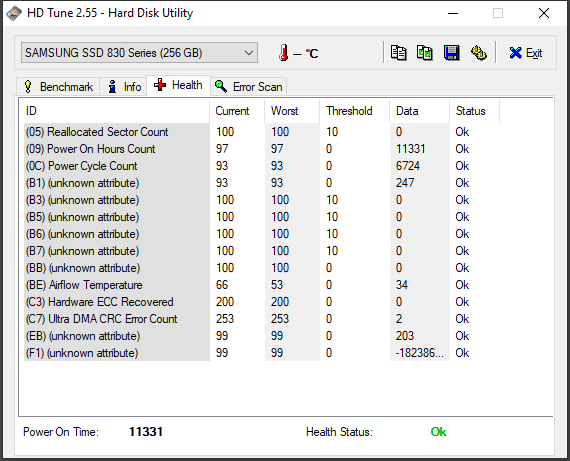Click the Exit button
This screenshot has width=570, height=461.
point(526,53)
